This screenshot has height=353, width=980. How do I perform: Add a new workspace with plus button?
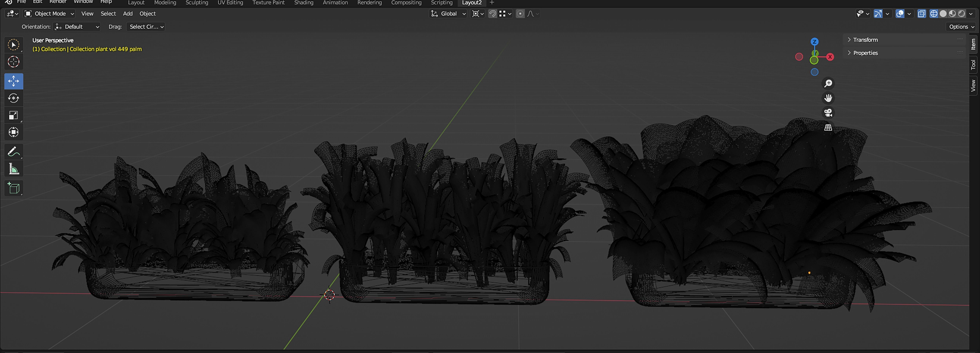click(x=492, y=3)
